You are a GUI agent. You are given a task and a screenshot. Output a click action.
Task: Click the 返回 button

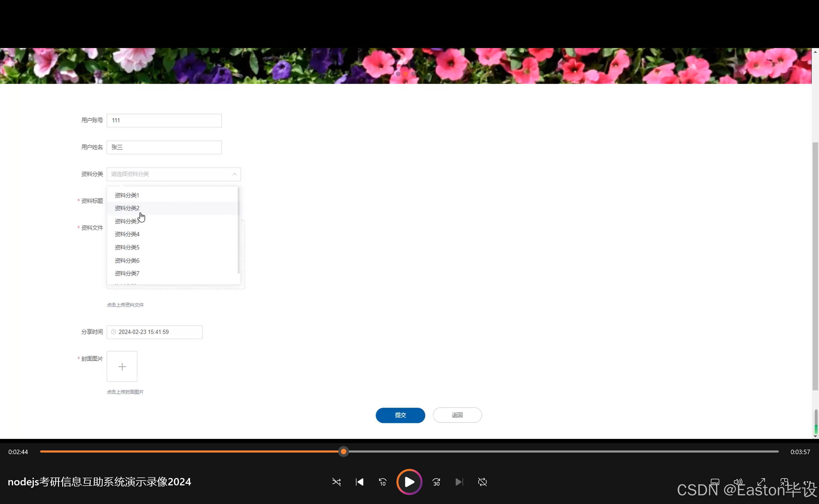pyautogui.click(x=457, y=415)
